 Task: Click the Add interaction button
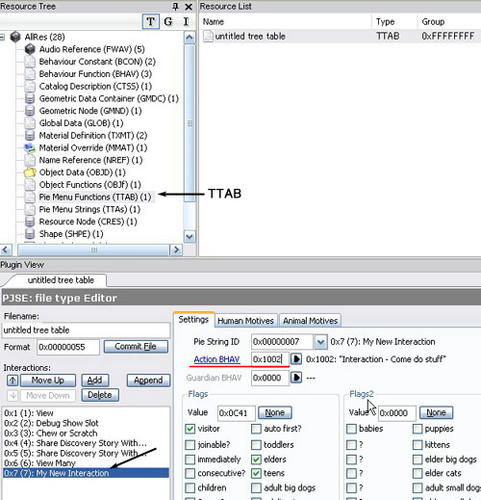coord(94,380)
